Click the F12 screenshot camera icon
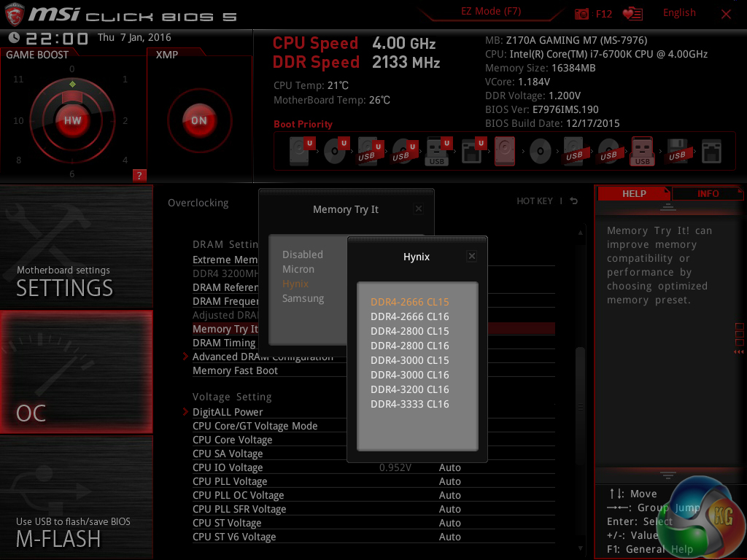This screenshot has width=747, height=560. pyautogui.click(x=581, y=14)
